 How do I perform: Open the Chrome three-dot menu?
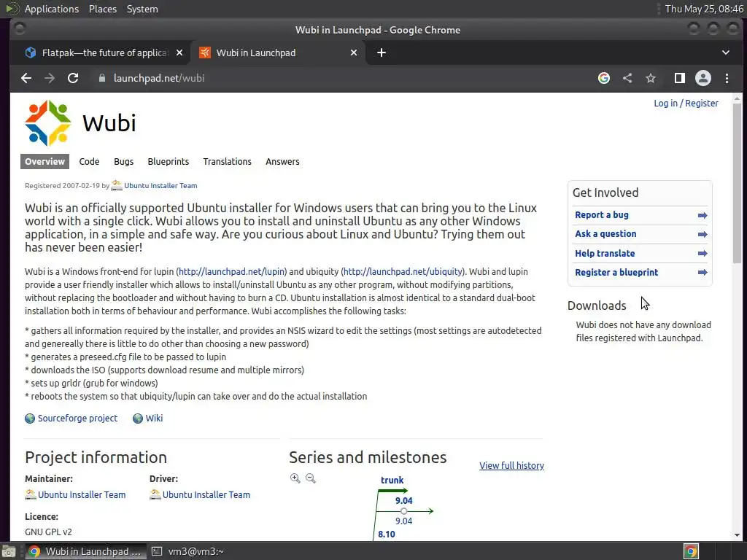pos(727,78)
